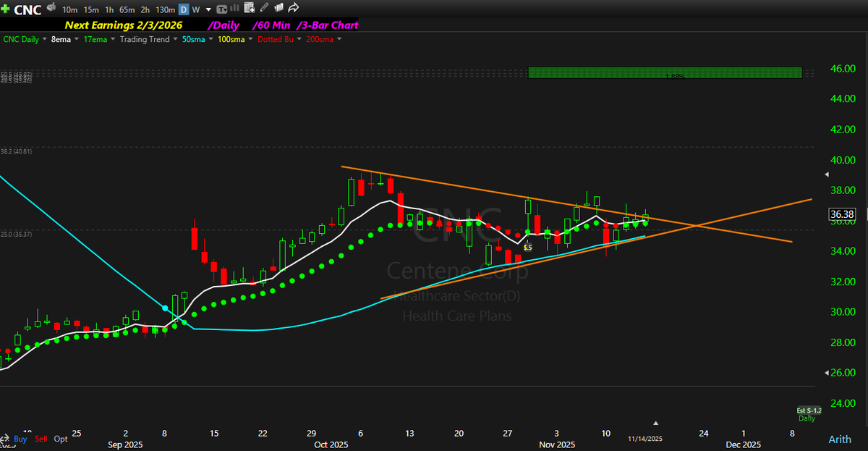Click the $.5 dividend marker on chart
Screen dimensions: 868x451
point(528,248)
